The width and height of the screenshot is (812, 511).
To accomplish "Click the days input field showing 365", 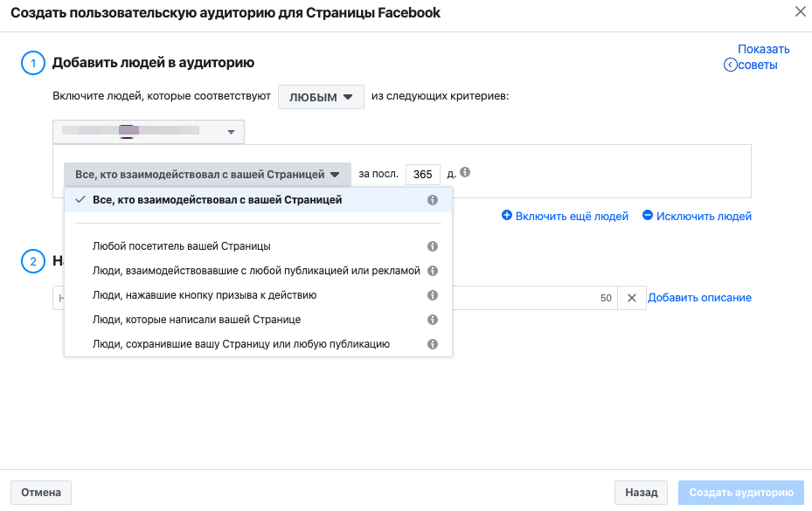I will click(422, 175).
